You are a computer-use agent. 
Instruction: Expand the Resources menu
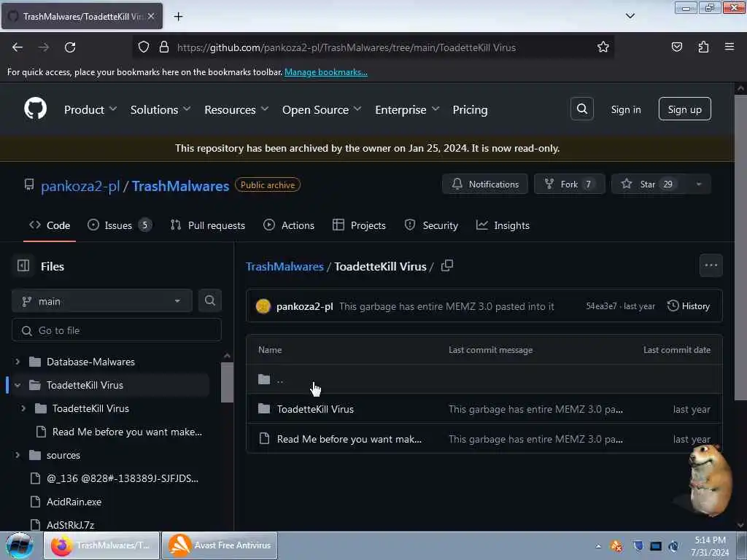coord(236,109)
